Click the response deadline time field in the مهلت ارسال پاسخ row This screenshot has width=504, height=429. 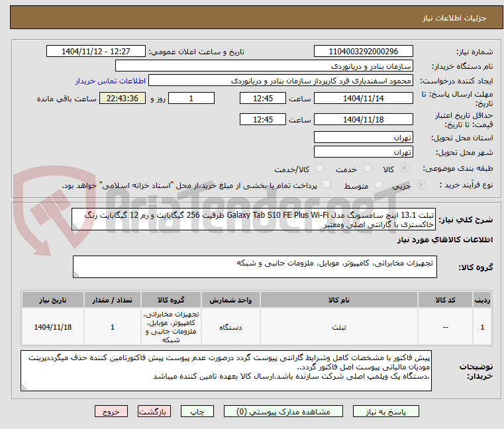click(263, 98)
